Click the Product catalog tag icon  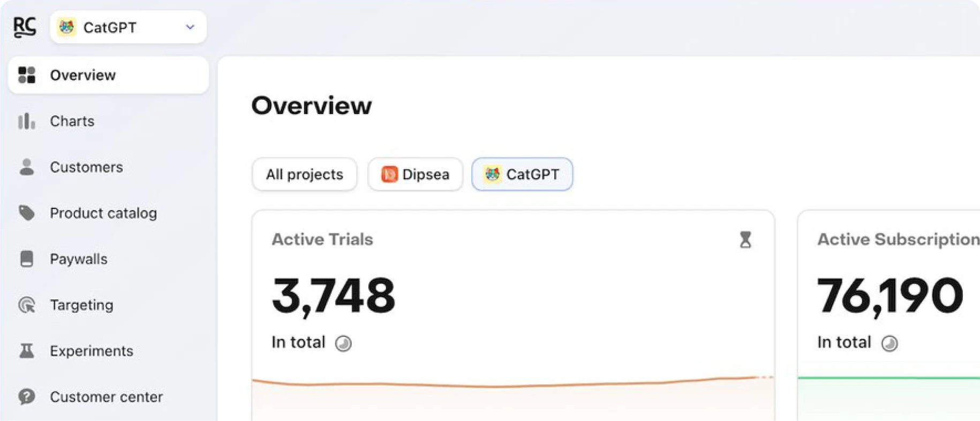click(x=26, y=213)
